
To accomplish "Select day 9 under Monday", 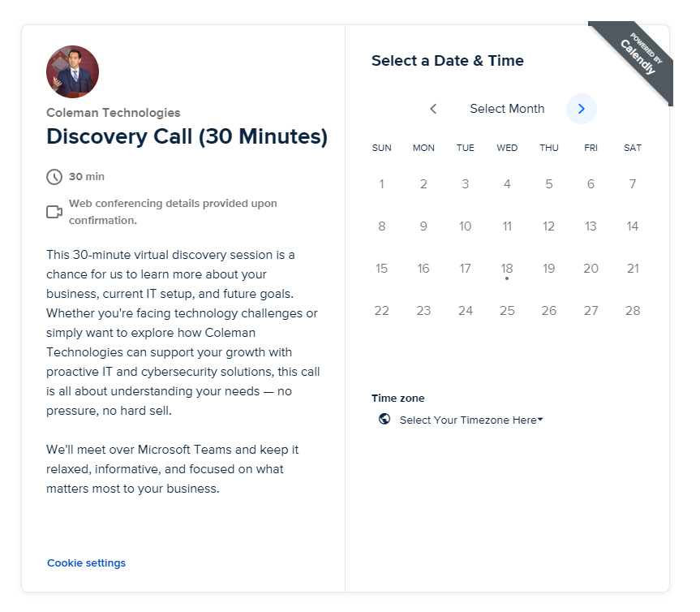I will (x=423, y=226).
